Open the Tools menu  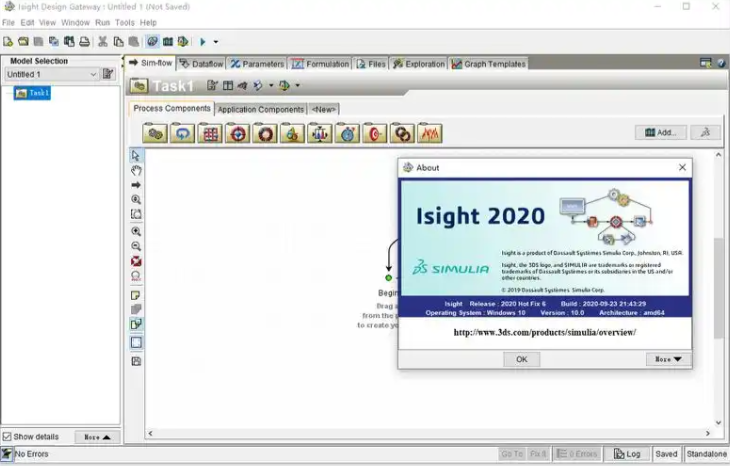(x=125, y=22)
